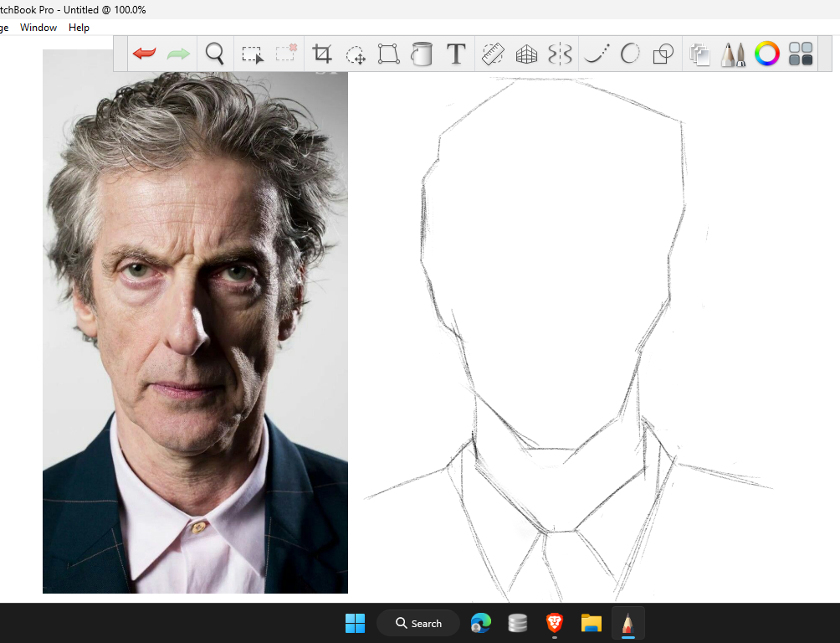Choose the Text tool
Image resolution: width=840 pixels, height=643 pixels.
tap(456, 54)
